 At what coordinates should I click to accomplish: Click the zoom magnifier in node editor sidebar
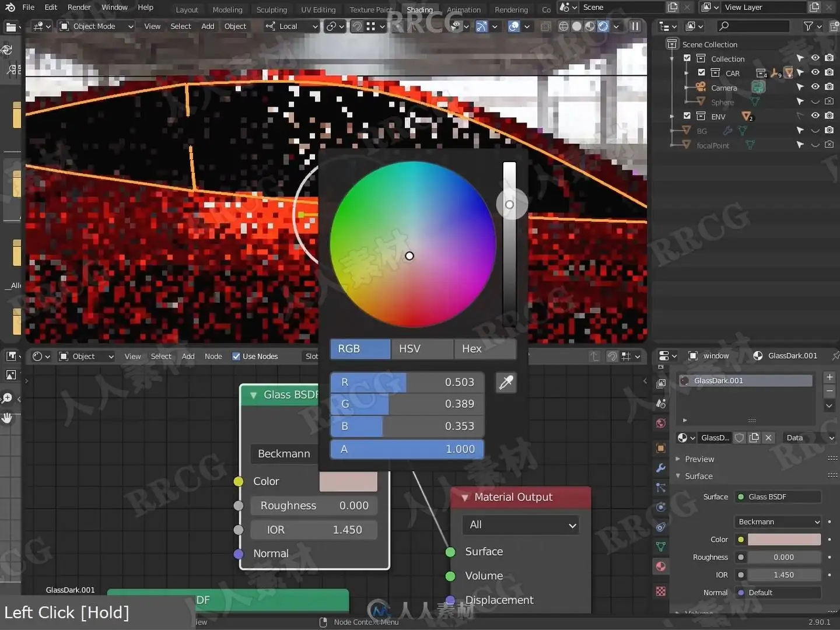coord(7,398)
